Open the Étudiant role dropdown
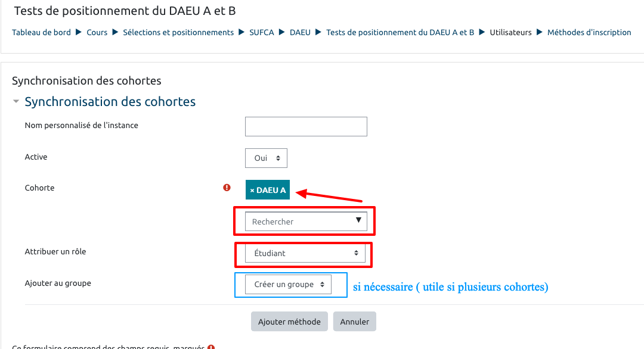Image resolution: width=644 pixels, height=349 pixels. point(305,253)
